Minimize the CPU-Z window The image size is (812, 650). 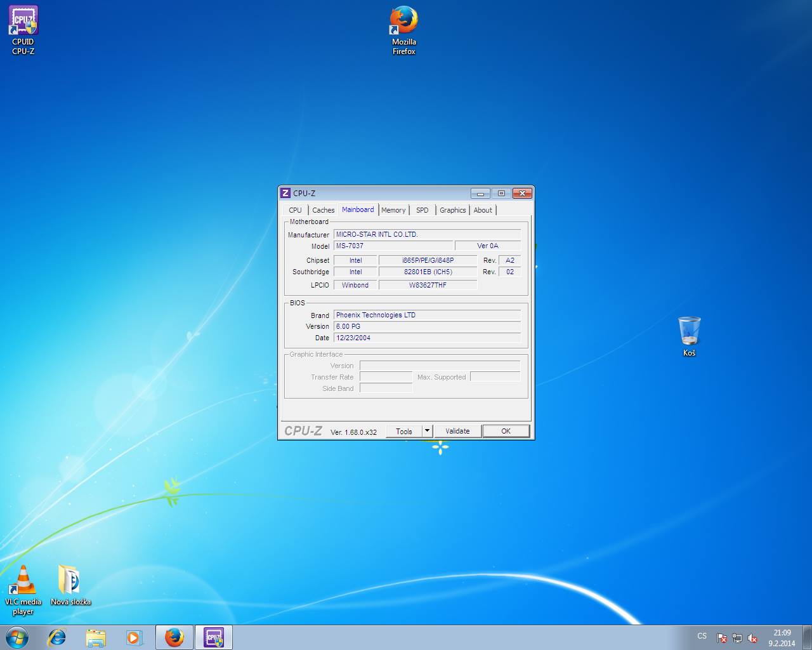480,194
